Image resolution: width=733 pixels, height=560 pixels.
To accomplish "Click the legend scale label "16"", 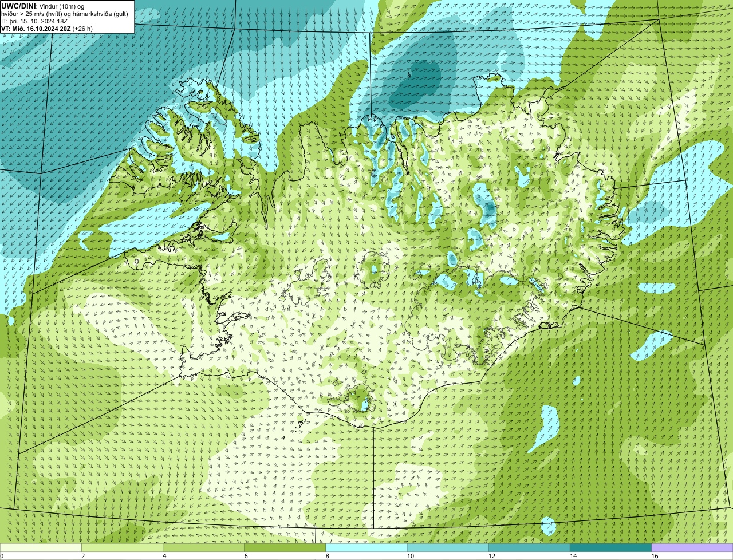I will (655, 556).
